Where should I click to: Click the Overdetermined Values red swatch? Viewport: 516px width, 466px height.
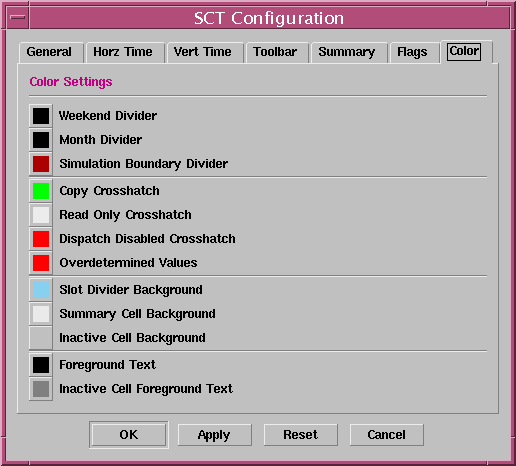[41, 263]
